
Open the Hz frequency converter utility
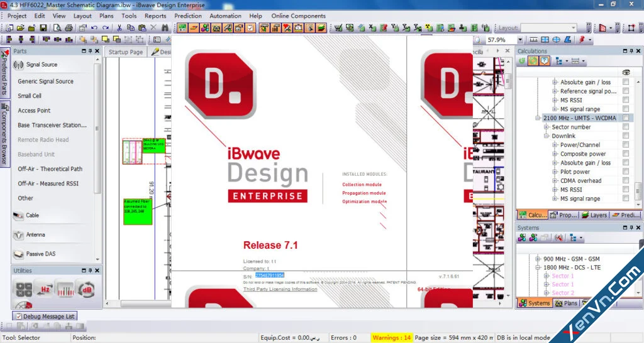(x=45, y=289)
